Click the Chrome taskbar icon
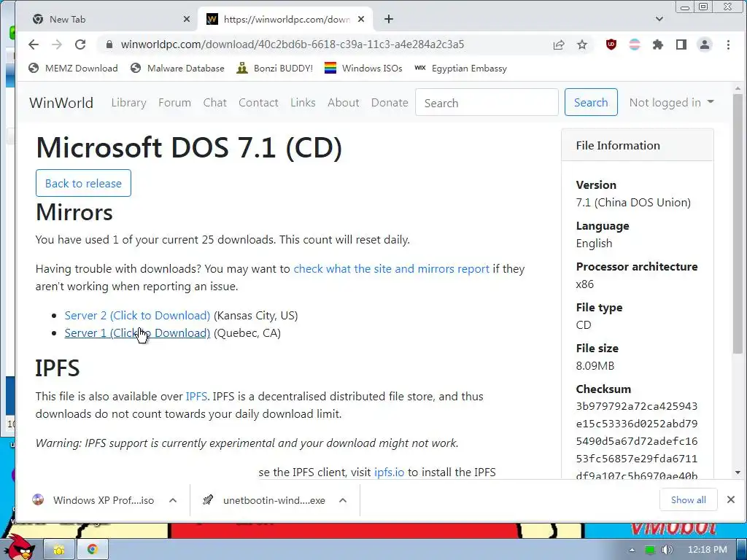This screenshot has width=747, height=560. point(92,550)
